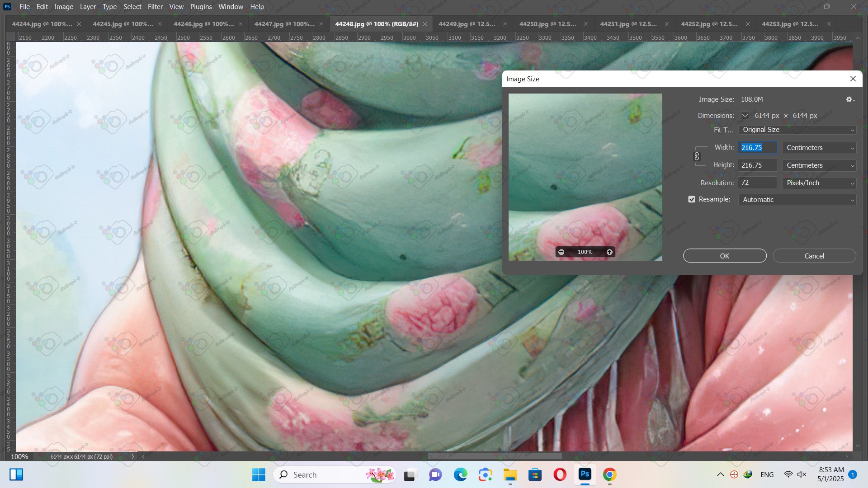This screenshot has width=868, height=488.
Task: Open the Windows Start menu
Action: coord(259,474)
